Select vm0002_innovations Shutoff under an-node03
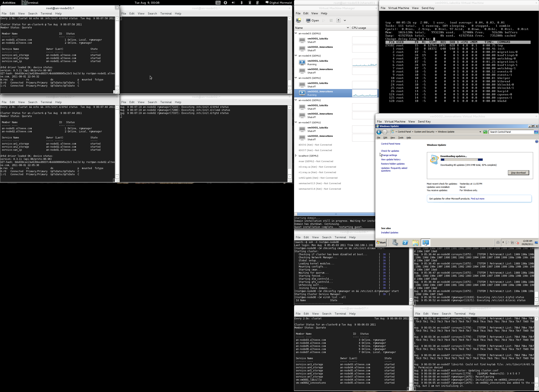The height and width of the screenshot is (392, 539). (336, 49)
